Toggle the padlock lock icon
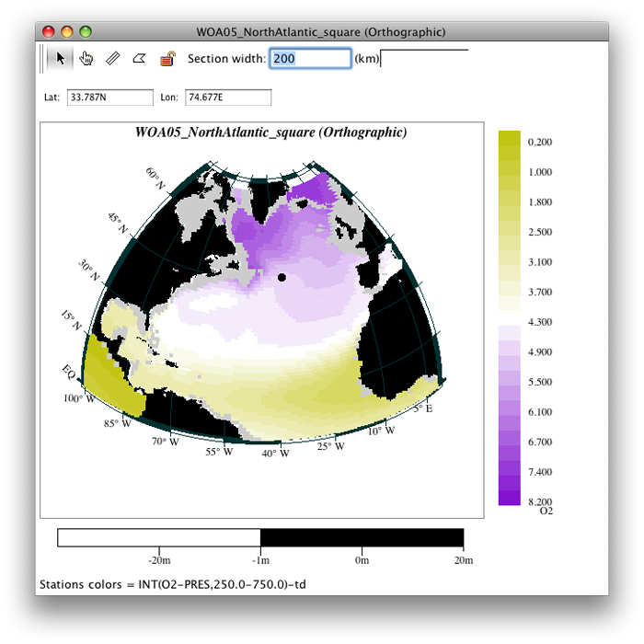The height and width of the screenshot is (644, 644). pos(167,59)
